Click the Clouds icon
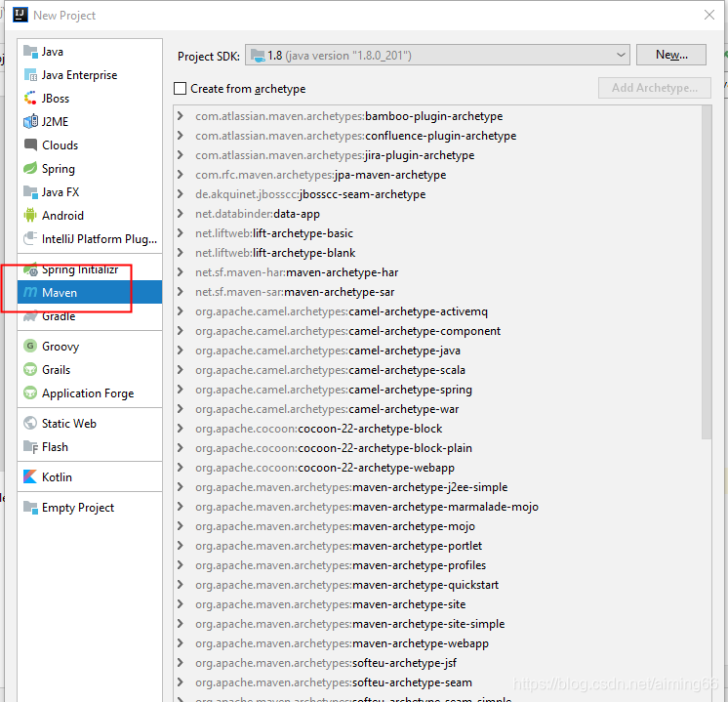 pyautogui.click(x=30, y=145)
